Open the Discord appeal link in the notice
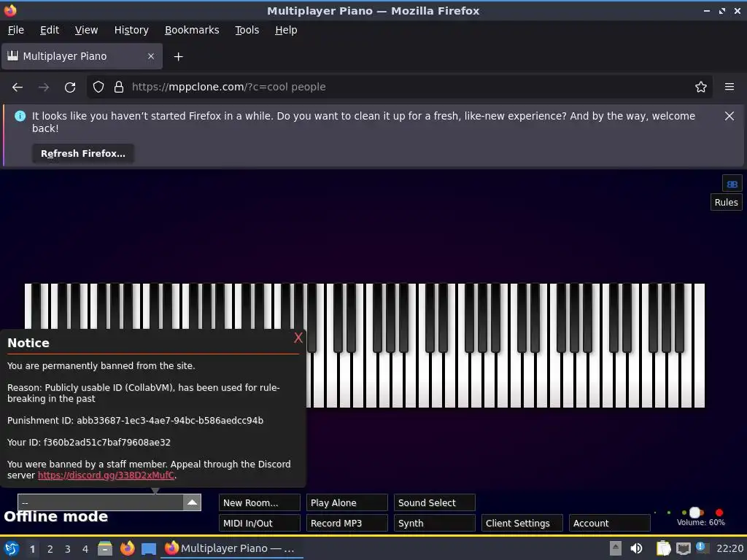This screenshot has height=560, width=747. click(x=107, y=475)
